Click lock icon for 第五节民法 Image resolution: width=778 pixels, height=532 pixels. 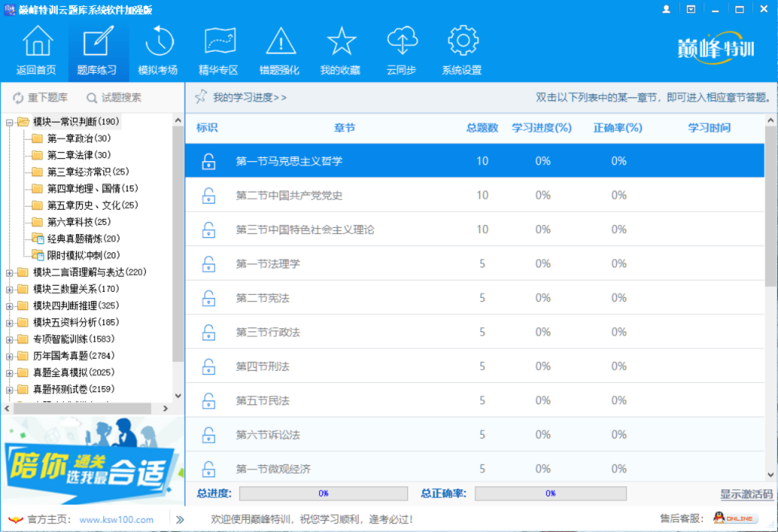209,401
